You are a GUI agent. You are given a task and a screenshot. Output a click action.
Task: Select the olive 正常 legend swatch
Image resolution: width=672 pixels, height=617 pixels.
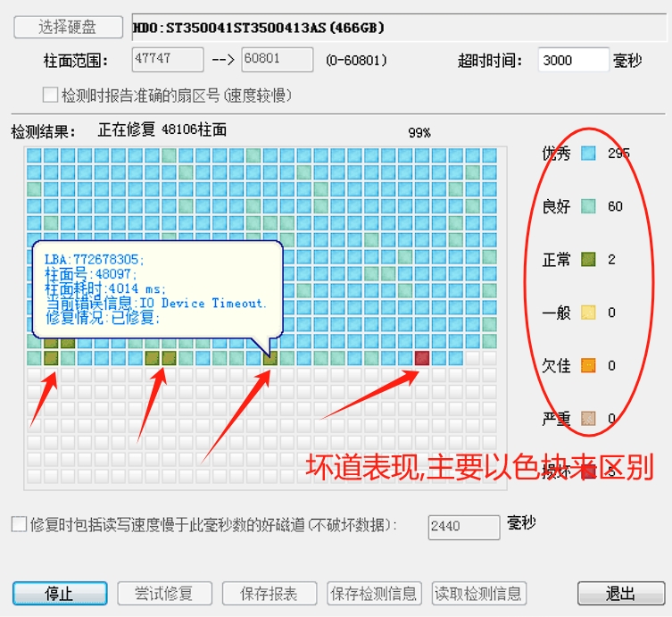coord(588,260)
